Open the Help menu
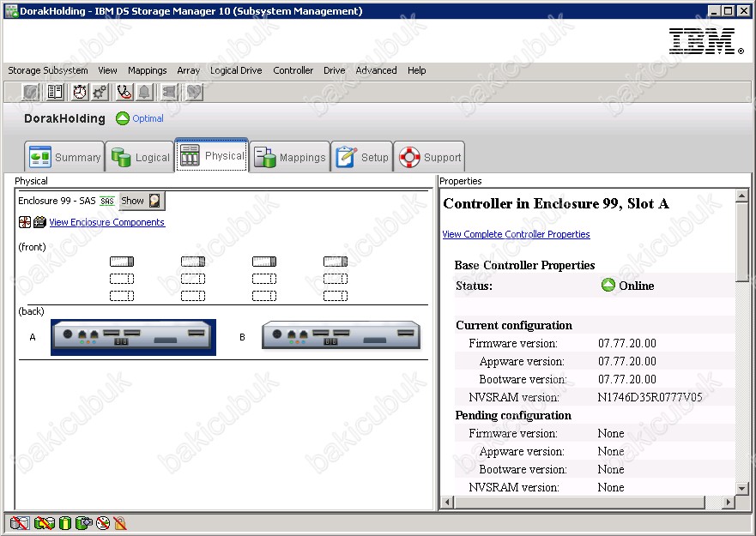756x536 pixels. click(x=416, y=70)
